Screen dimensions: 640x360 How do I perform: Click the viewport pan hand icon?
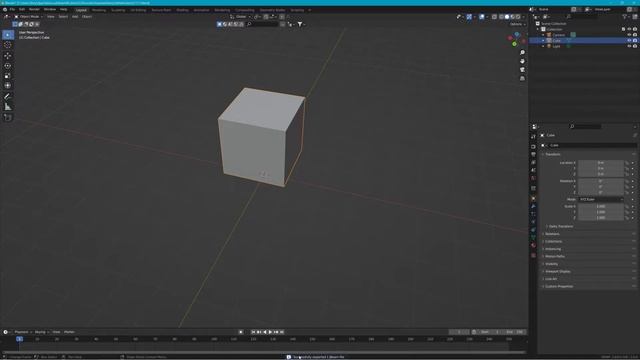pyautogui.click(x=522, y=61)
